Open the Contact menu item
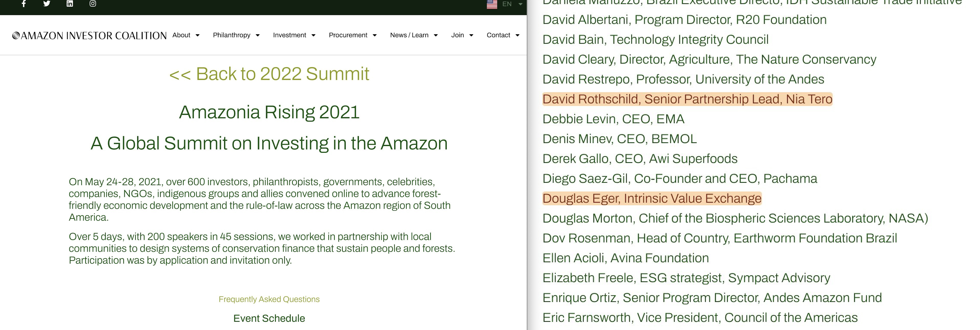This screenshot has width=980, height=330. coord(498,35)
